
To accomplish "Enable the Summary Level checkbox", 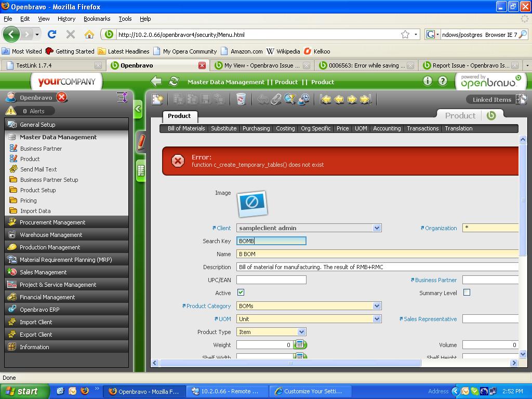I will pyautogui.click(x=467, y=292).
